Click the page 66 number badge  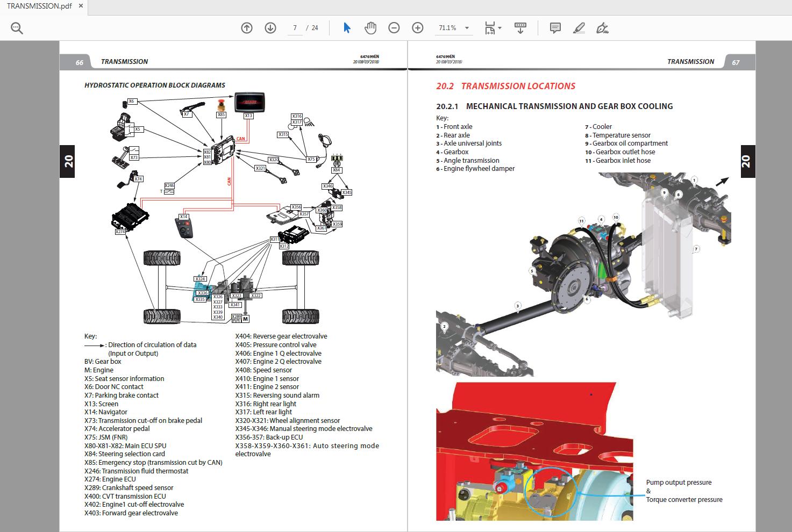coord(80,62)
